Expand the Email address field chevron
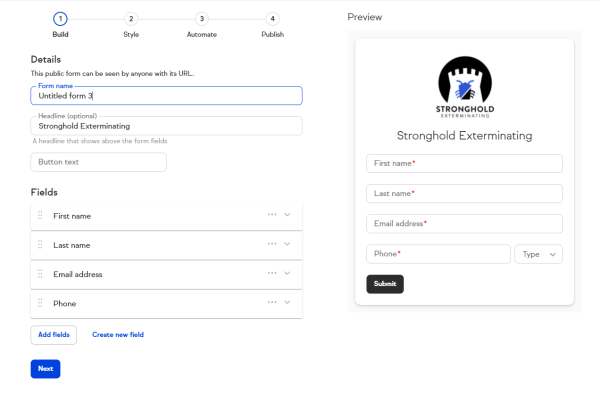Viewport: 600px width, 410px height. coord(287,273)
